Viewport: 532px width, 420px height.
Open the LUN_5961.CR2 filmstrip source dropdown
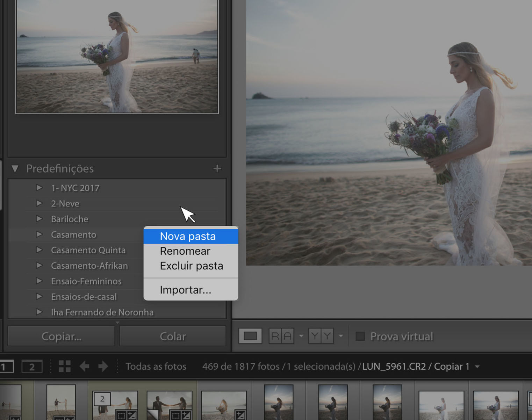[477, 367]
